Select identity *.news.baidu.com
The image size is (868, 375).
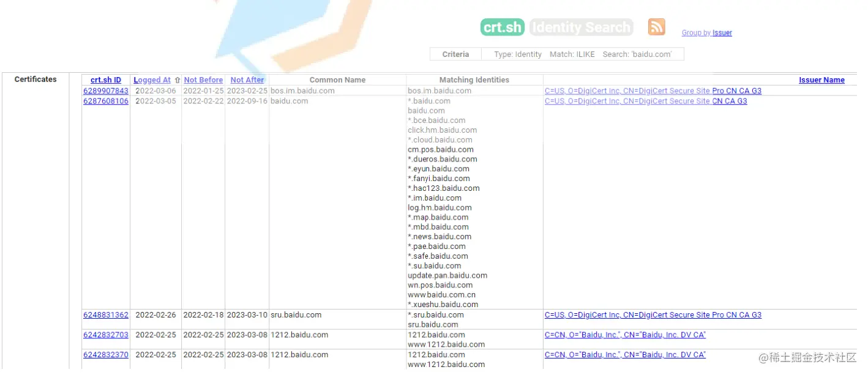pos(440,237)
